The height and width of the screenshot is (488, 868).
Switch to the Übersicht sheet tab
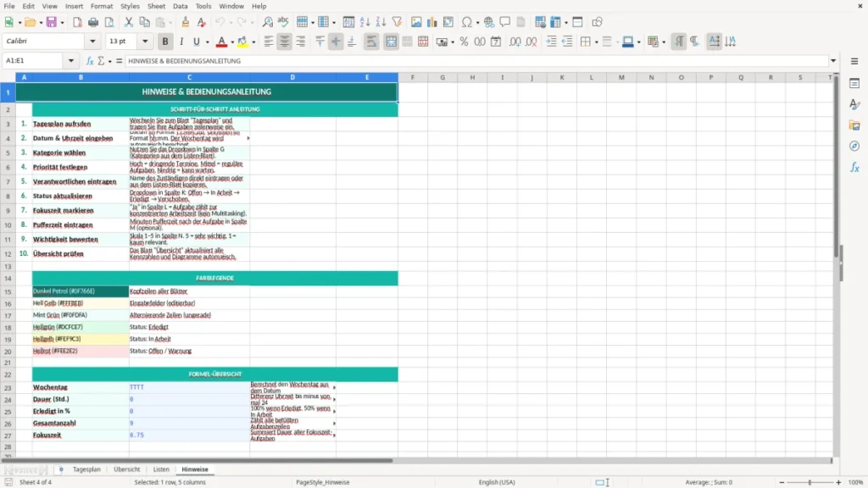(127, 469)
